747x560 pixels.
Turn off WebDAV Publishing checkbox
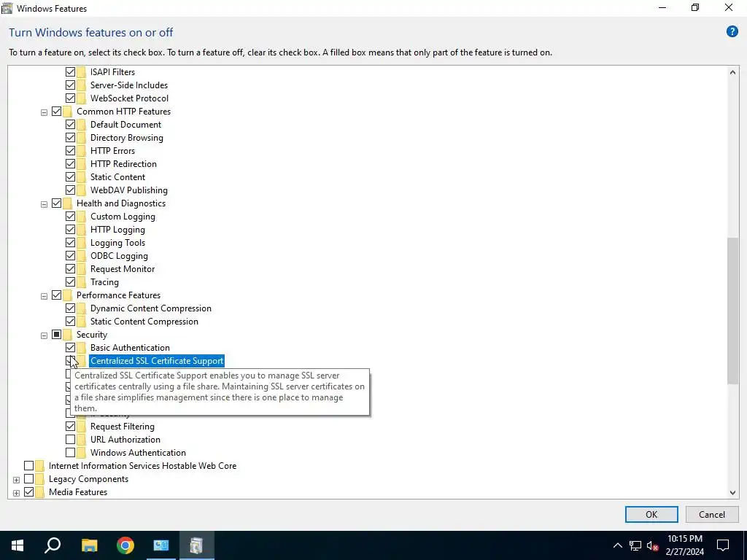(x=70, y=190)
